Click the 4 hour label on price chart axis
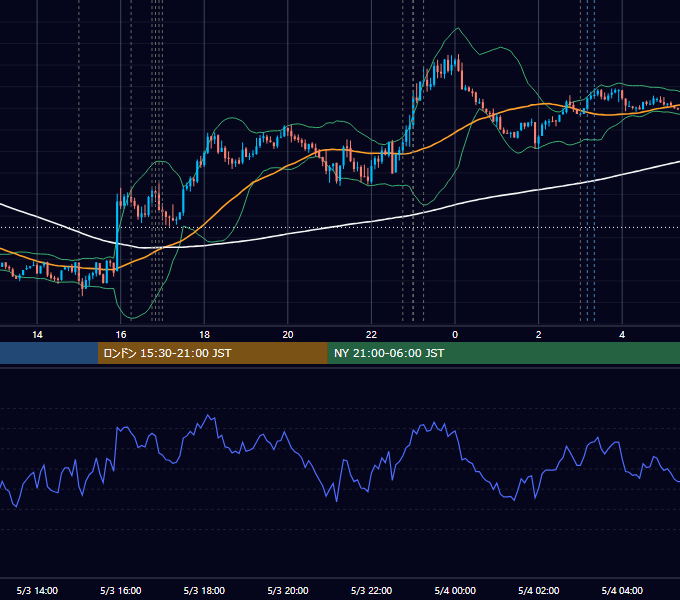This screenshot has width=680, height=600. point(622,335)
